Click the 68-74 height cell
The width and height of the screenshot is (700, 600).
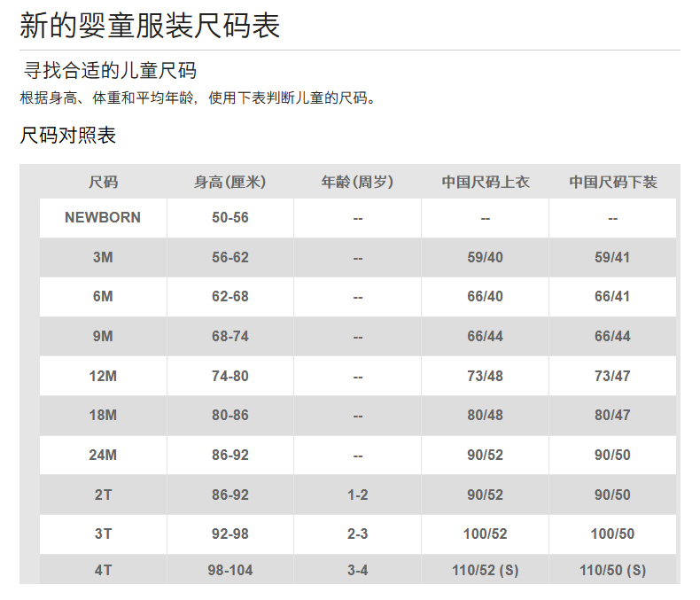tap(229, 336)
